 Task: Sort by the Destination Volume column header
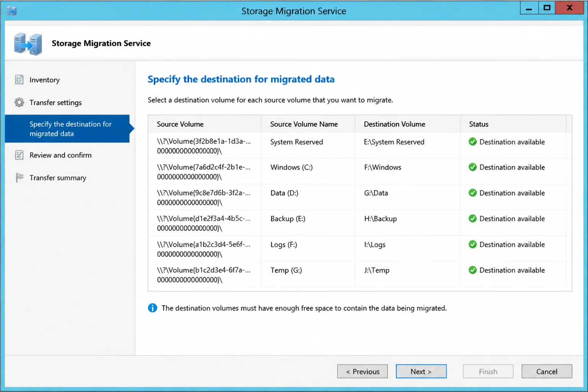(408, 124)
